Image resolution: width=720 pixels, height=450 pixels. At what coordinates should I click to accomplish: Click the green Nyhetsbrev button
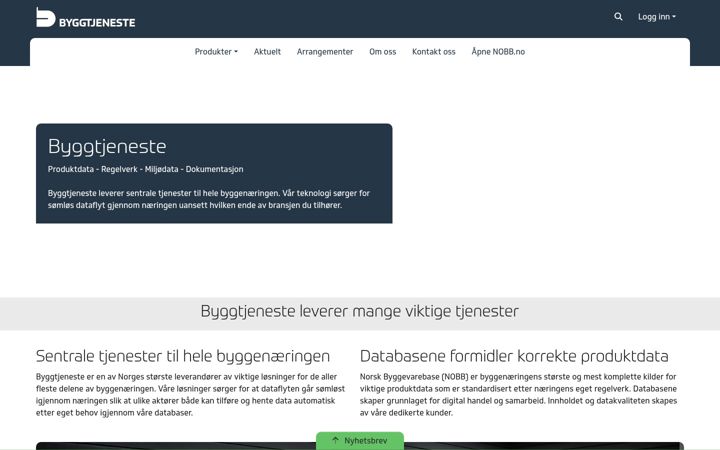tap(360, 441)
